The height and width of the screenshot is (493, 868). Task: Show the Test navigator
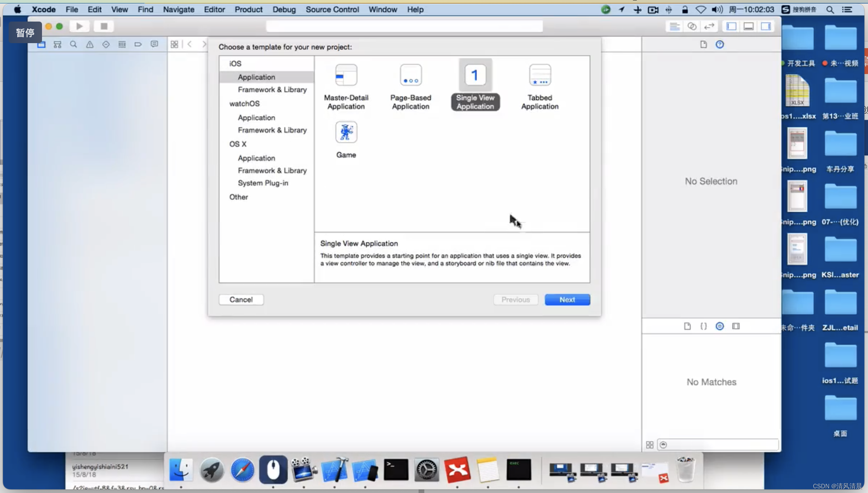[x=106, y=44]
